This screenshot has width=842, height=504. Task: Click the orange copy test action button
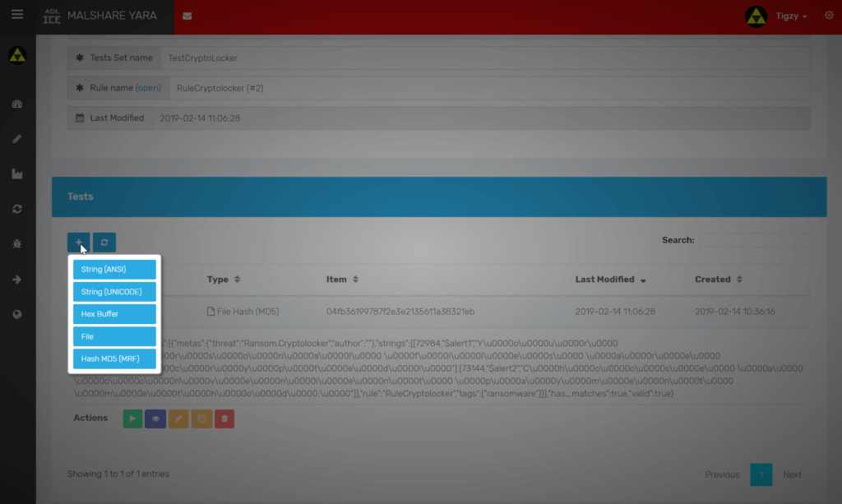[x=201, y=418]
